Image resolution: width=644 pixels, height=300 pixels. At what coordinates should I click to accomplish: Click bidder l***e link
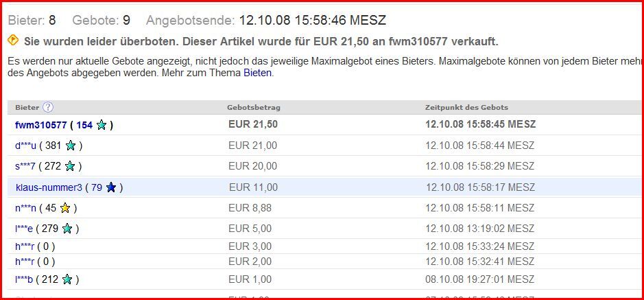24,229
